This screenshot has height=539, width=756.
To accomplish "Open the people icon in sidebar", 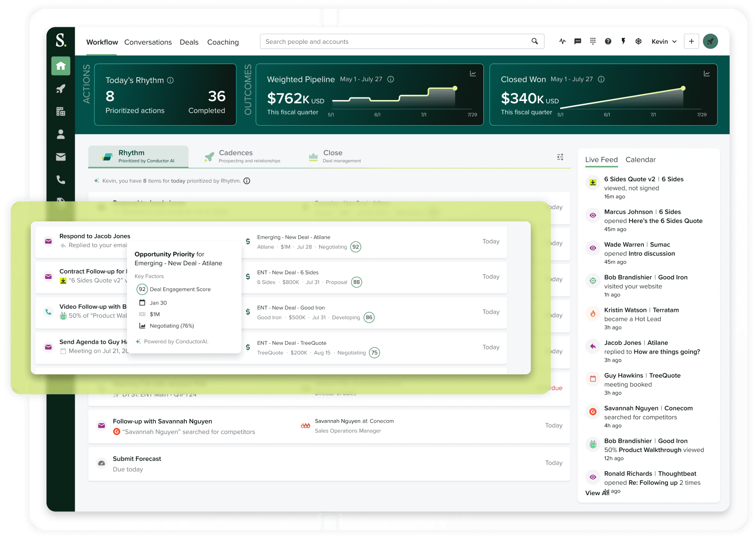I will [x=61, y=134].
